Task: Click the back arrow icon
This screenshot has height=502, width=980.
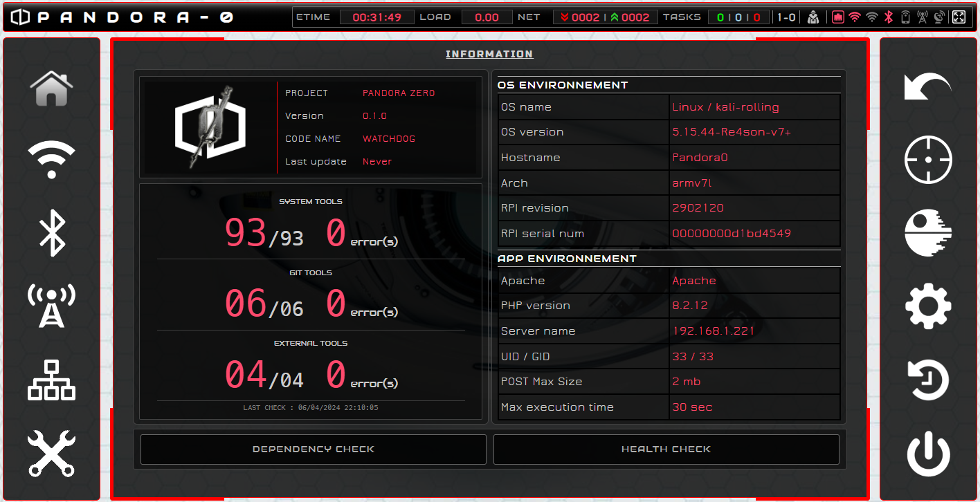Action: 927,87
